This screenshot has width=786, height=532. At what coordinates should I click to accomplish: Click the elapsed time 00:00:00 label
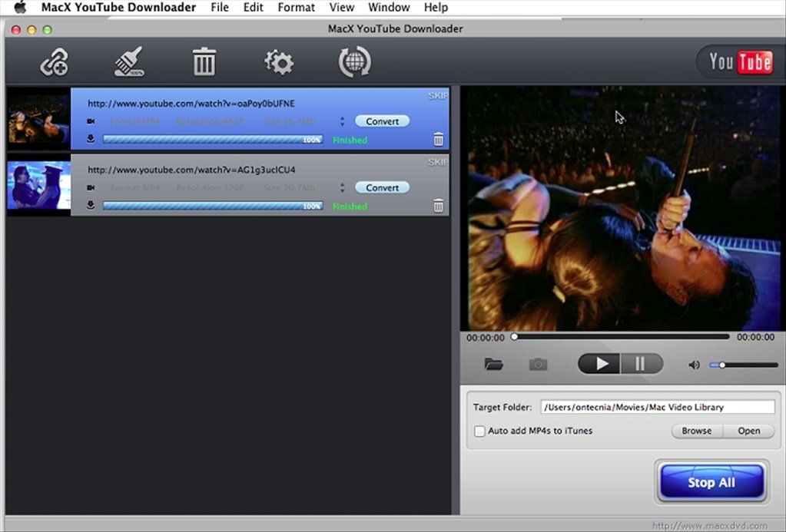tap(486, 338)
